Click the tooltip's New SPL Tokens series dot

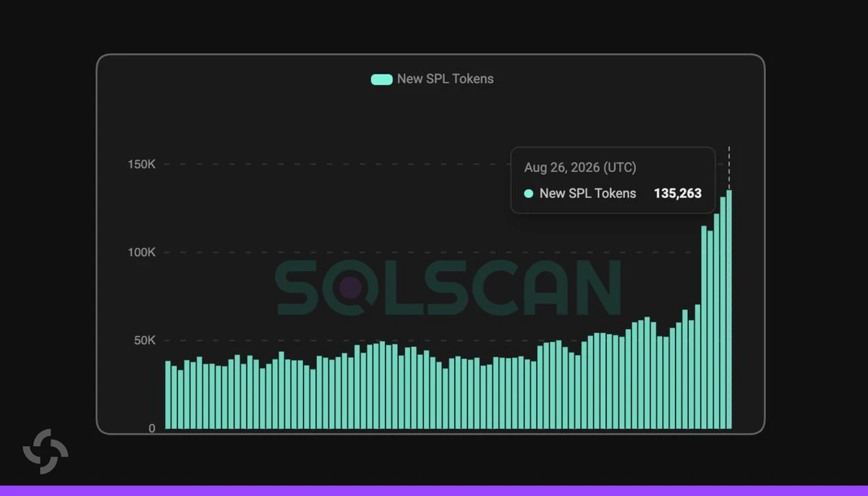pyautogui.click(x=529, y=194)
